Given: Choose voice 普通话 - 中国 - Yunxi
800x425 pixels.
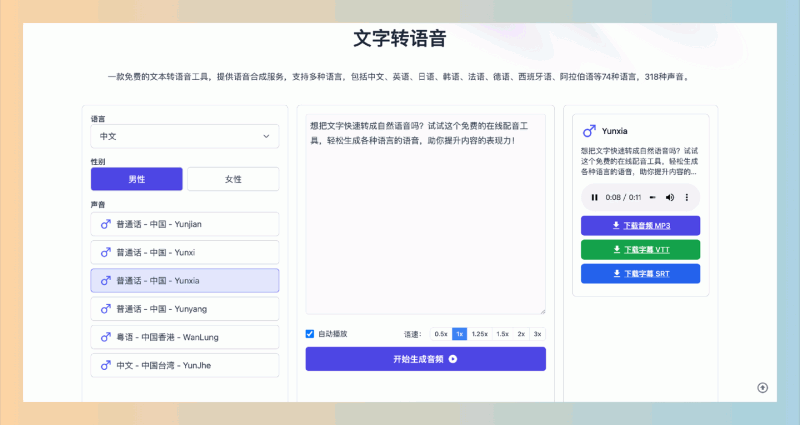Looking at the screenshot, I should pos(185,252).
